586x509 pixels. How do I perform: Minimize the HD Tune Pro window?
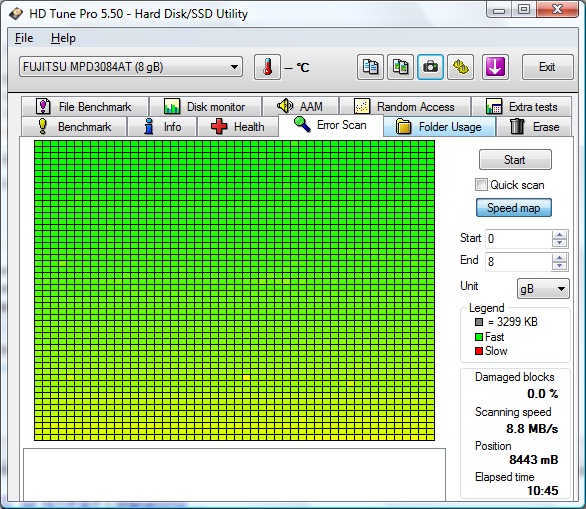(x=499, y=10)
